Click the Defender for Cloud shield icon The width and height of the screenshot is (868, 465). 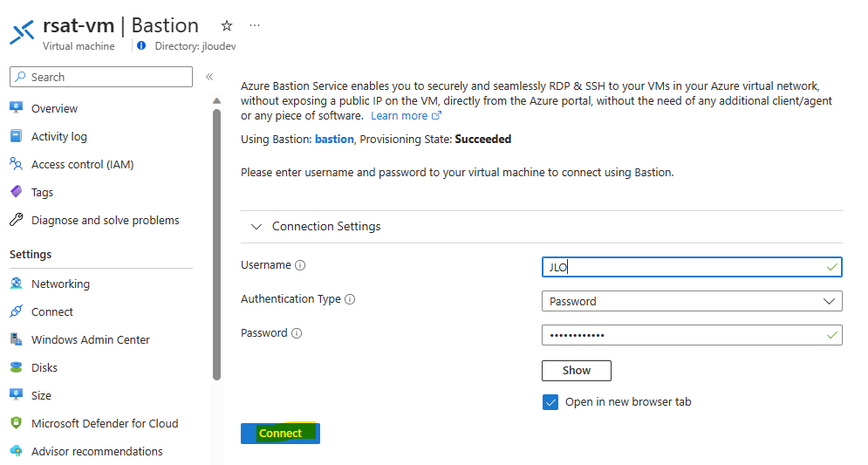pos(17,423)
